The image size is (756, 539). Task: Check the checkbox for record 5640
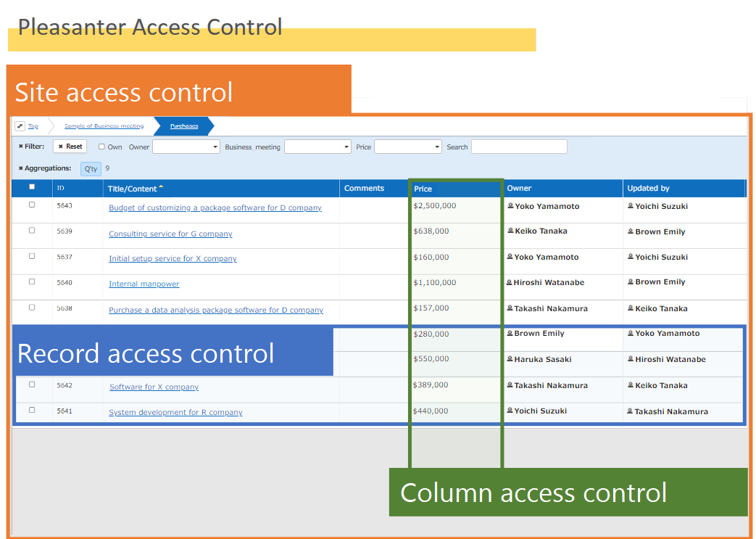point(32,281)
